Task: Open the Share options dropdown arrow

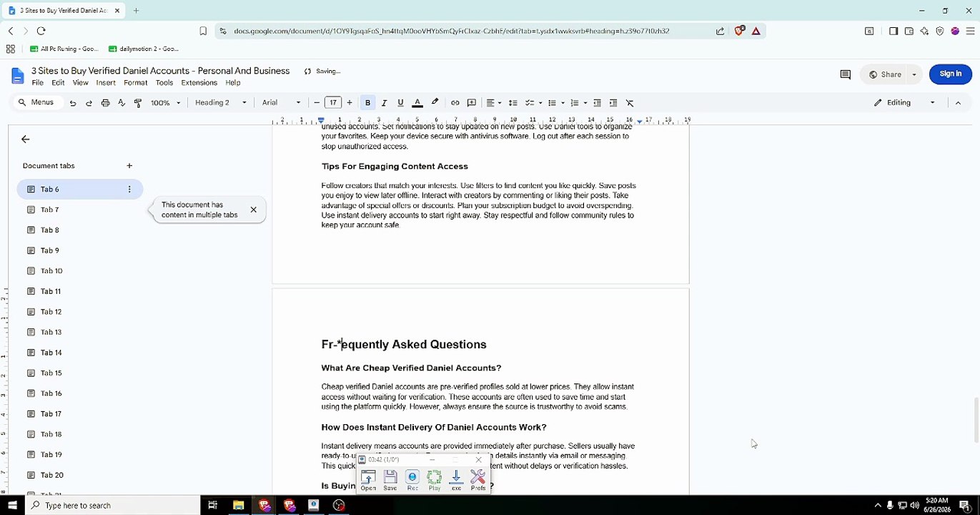Action: click(914, 74)
